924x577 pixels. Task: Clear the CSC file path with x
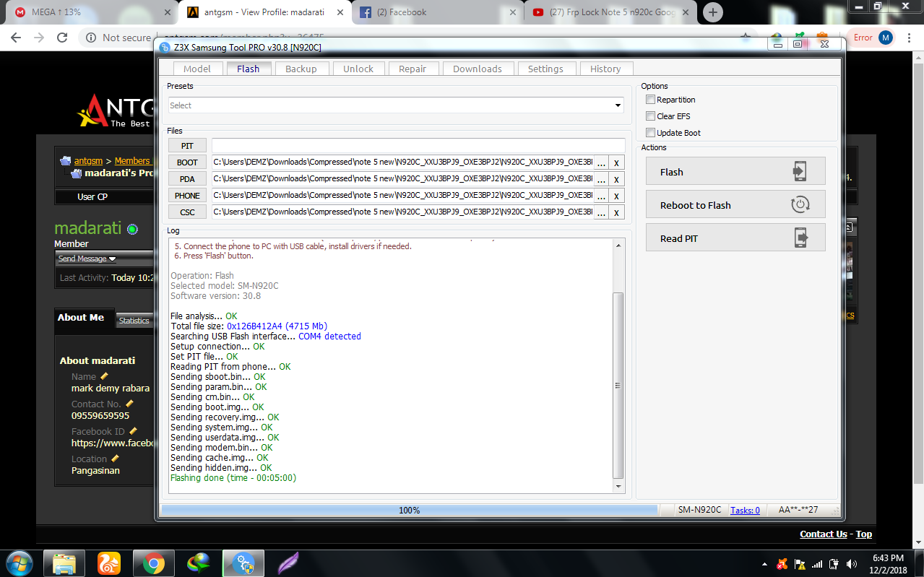(x=616, y=212)
